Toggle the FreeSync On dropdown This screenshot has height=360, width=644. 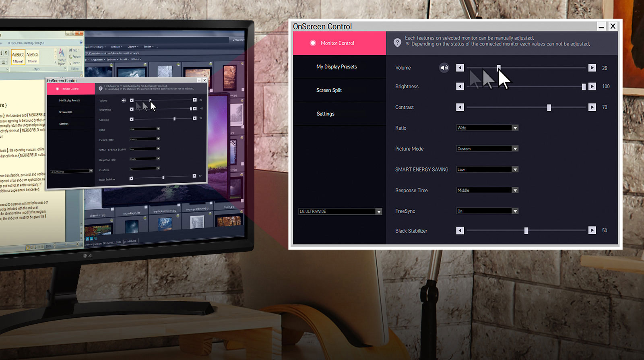coord(515,211)
